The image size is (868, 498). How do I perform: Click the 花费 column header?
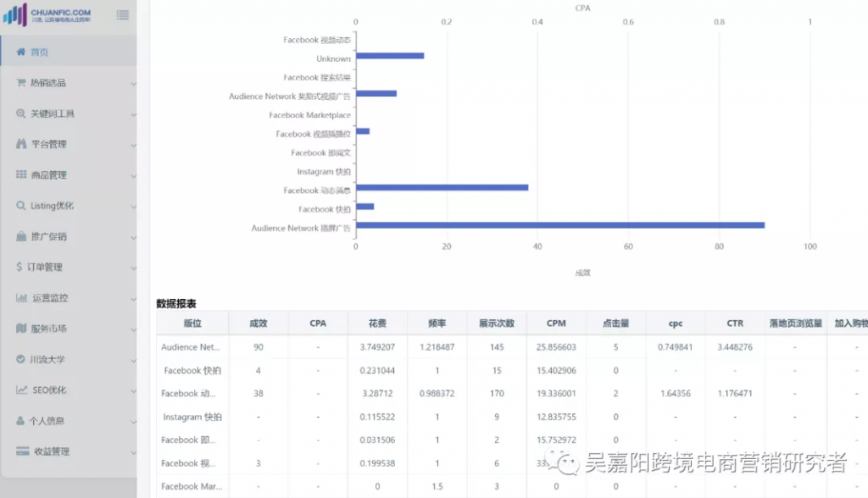pyautogui.click(x=377, y=324)
